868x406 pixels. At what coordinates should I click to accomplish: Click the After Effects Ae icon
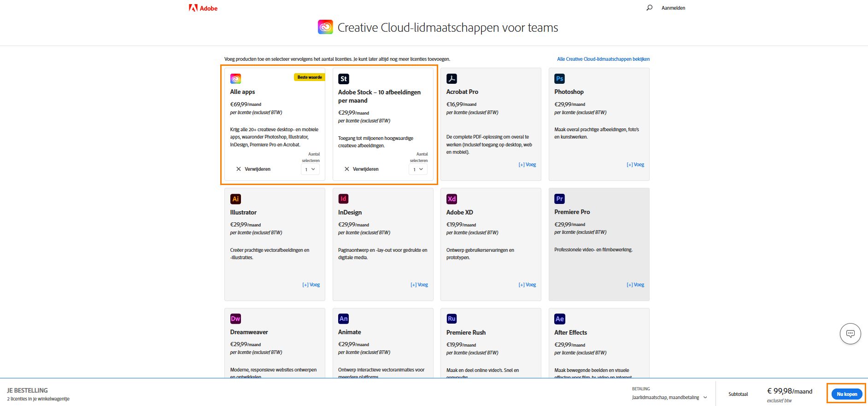coord(559,319)
